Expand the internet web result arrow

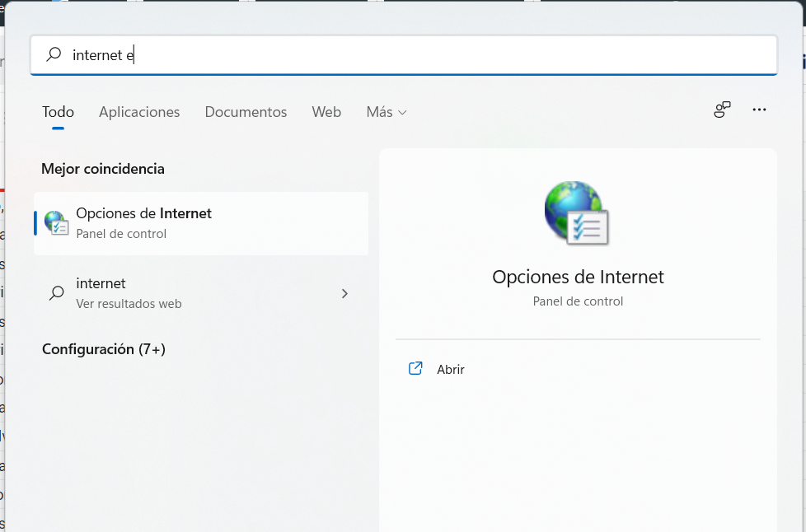point(345,294)
